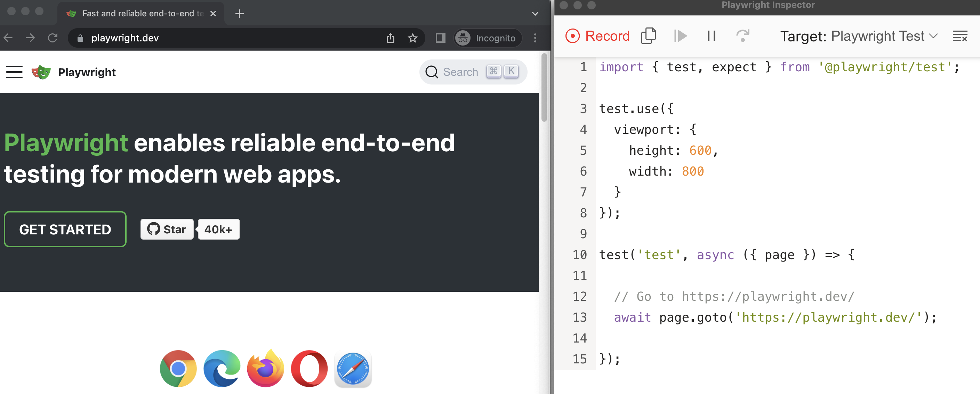Click the GET STARTED button on Playwright site
980x394 pixels.
tap(65, 228)
